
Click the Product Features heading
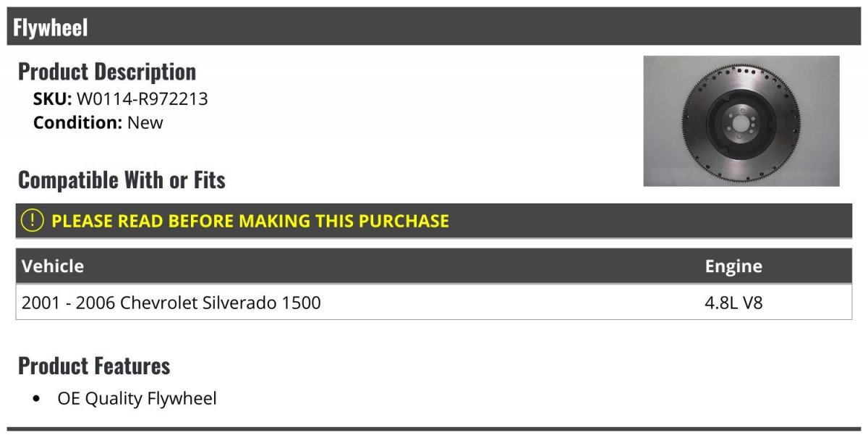coord(94,366)
